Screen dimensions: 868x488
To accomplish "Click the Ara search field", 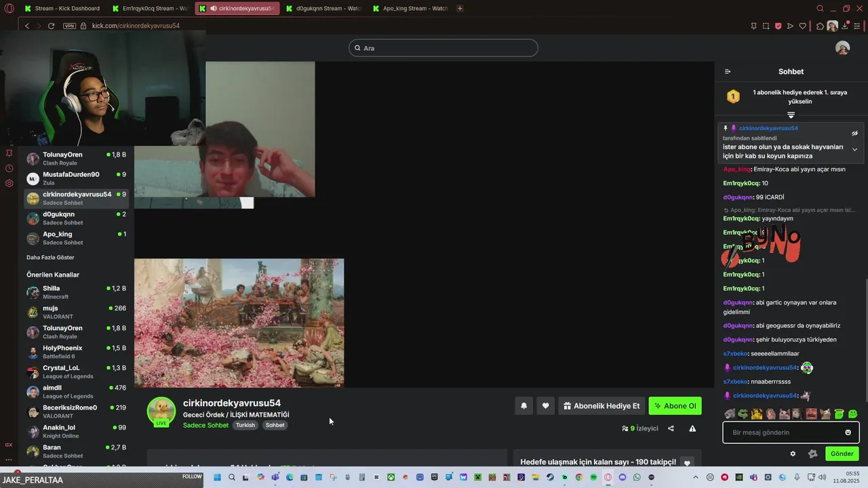I will 443,48.
